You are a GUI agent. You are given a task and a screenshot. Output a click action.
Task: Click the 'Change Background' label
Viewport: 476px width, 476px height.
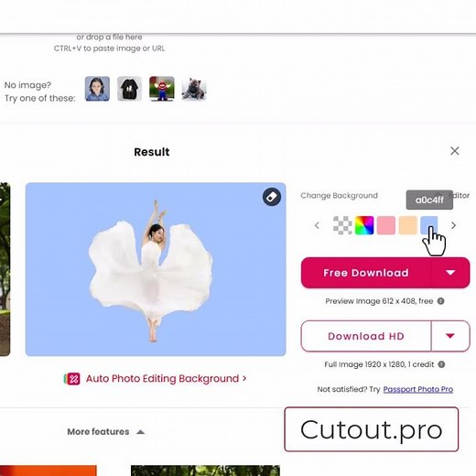pyautogui.click(x=339, y=196)
